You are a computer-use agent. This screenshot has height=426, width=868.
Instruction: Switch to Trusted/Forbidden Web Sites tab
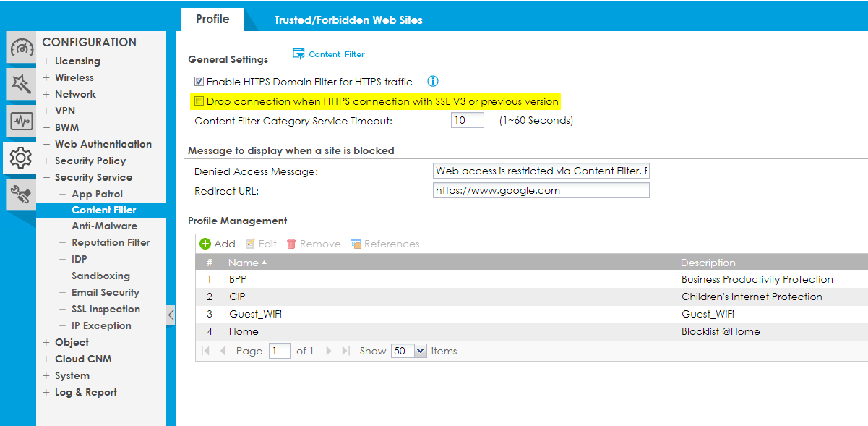pyautogui.click(x=348, y=20)
